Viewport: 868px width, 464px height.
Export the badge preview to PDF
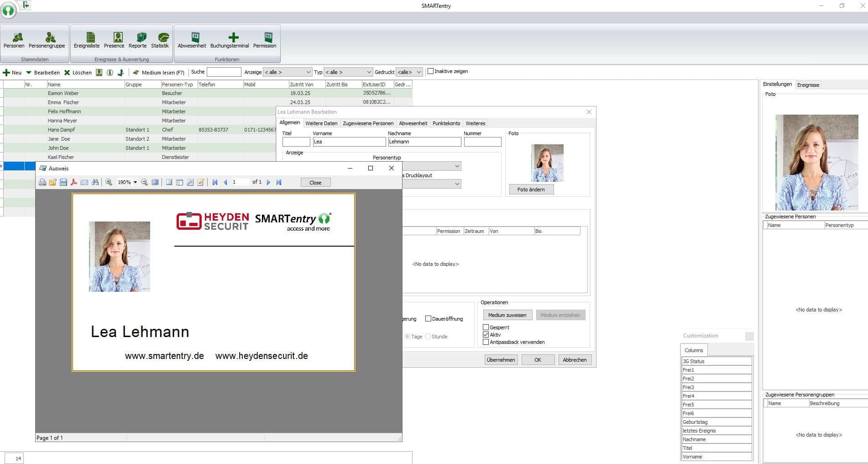point(73,182)
